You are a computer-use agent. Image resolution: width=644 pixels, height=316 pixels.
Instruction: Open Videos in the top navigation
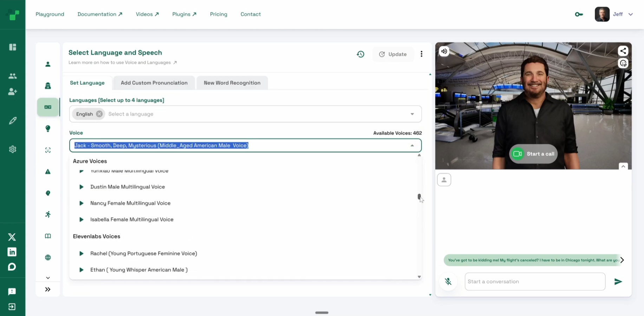pos(147,14)
